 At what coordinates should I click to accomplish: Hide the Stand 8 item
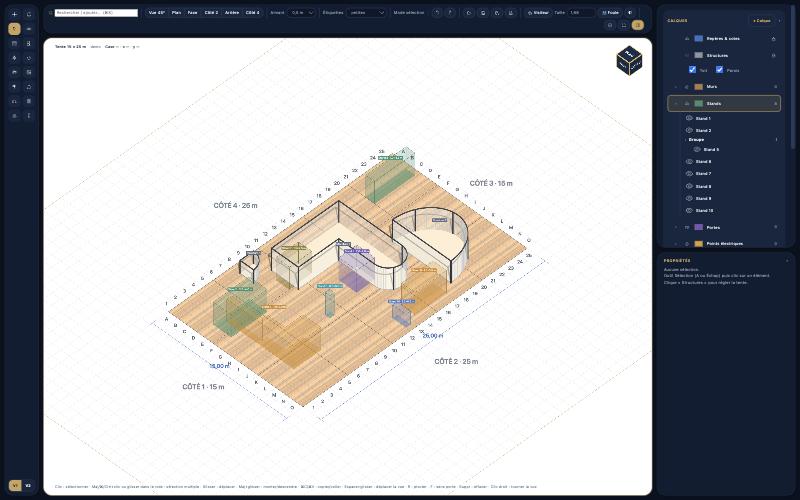tap(689, 186)
